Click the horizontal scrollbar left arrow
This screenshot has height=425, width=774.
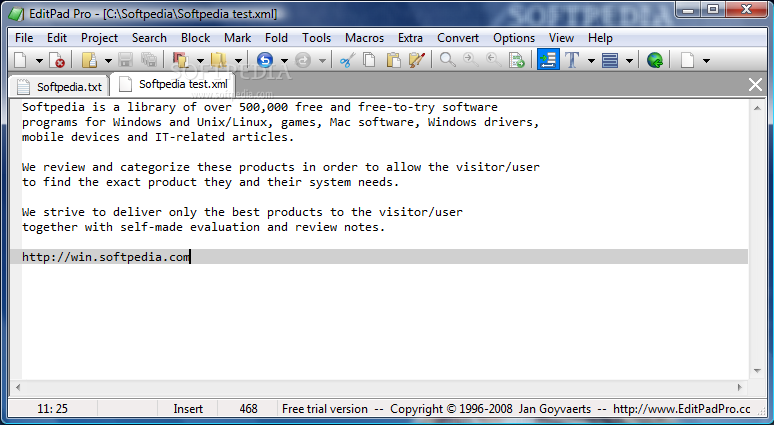(18, 387)
